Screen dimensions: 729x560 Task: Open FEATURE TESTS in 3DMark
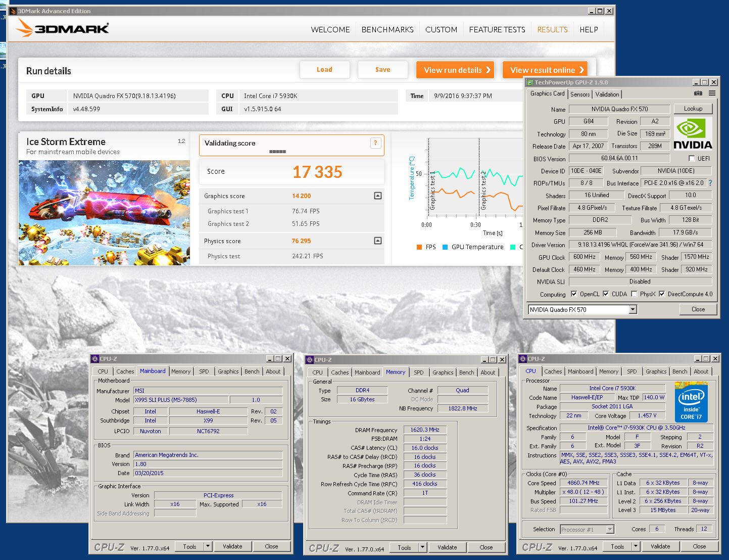[x=497, y=29]
